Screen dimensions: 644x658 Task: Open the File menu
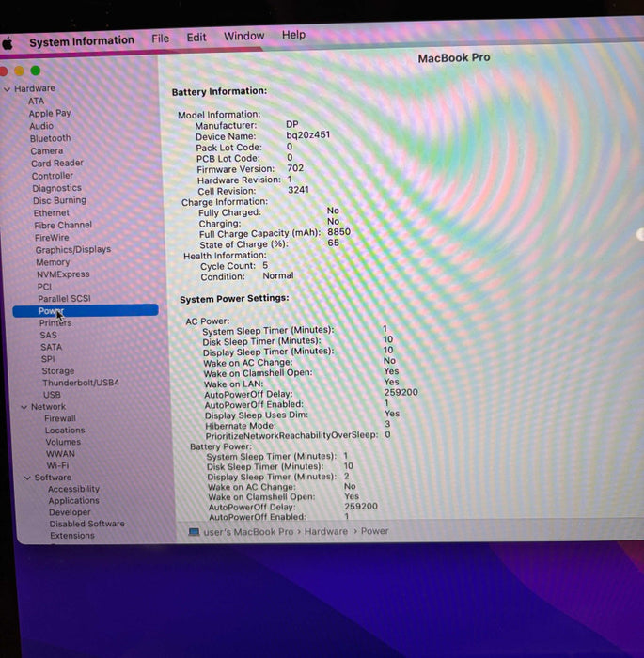(x=161, y=39)
